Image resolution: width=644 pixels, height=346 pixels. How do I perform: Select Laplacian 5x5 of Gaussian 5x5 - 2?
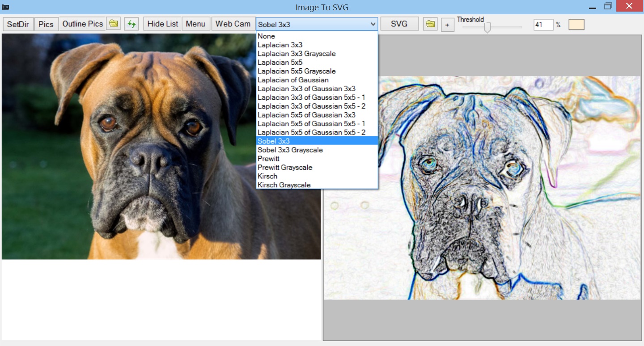[x=317, y=132]
